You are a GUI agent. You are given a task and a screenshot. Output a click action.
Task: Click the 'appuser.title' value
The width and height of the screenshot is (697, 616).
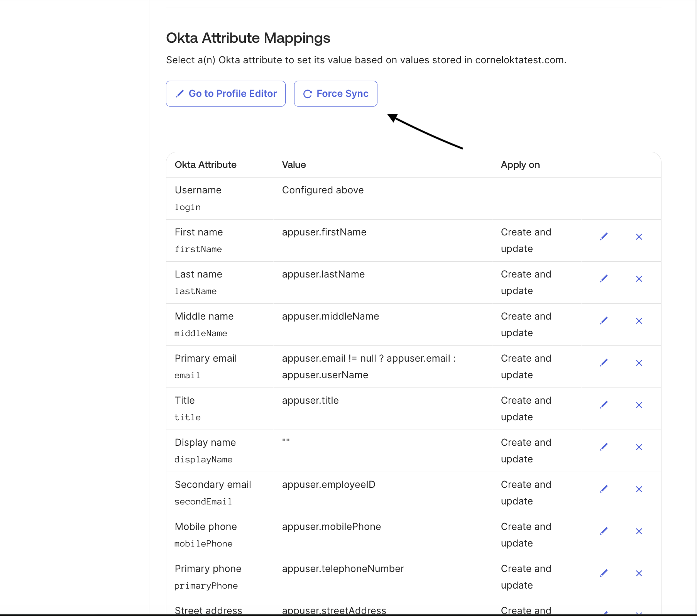(x=310, y=400)
